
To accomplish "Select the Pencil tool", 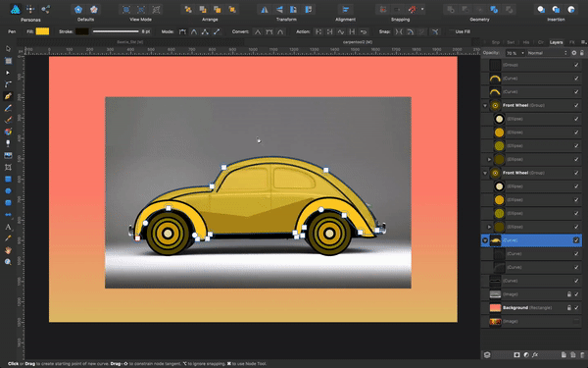I will coord(8,108).
